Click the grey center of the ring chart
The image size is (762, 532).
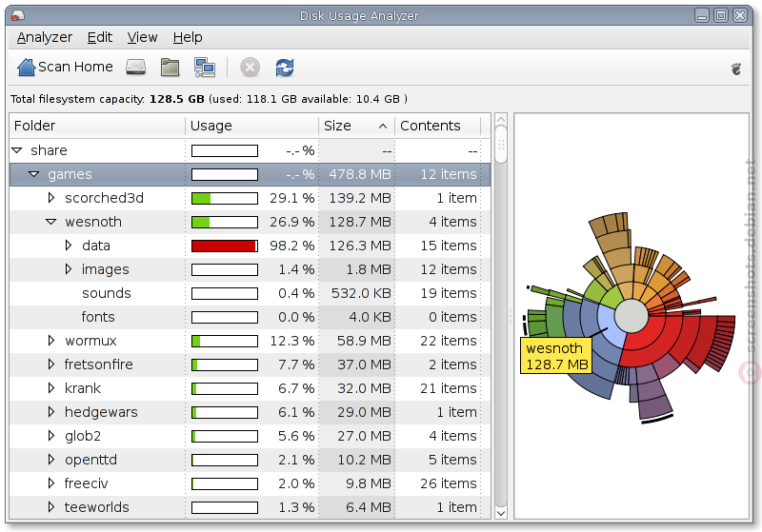(x=632, y=316)
